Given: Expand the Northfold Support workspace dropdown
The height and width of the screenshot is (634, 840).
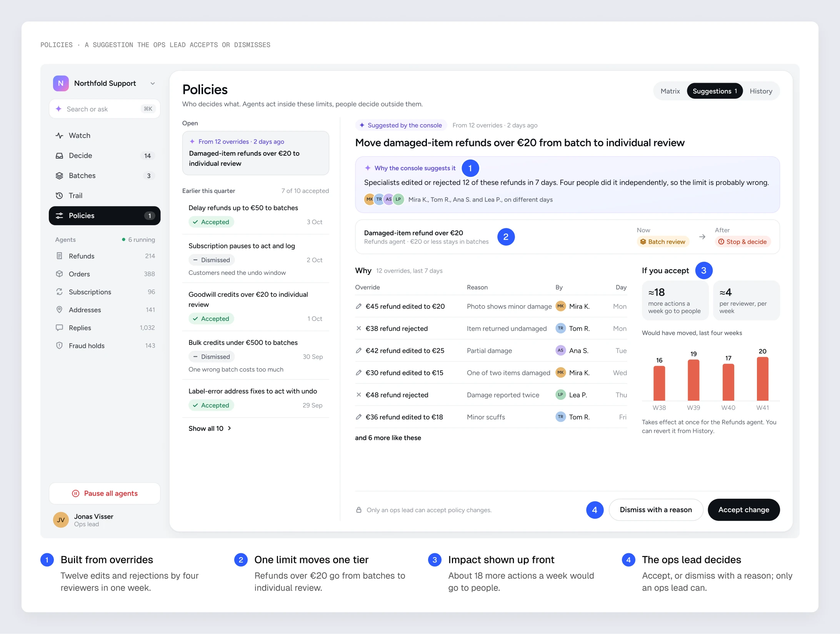Looking at the screenshot, I should pos(153,83).
